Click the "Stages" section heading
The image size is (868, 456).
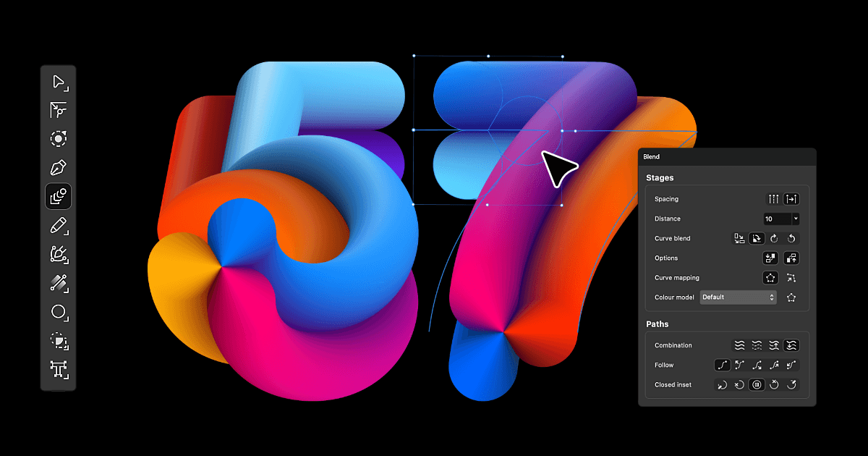click(660, 178)
